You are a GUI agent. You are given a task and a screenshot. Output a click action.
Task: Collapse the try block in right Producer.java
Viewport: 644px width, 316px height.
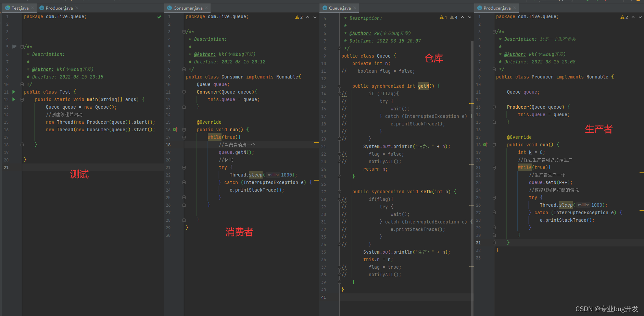coord(494,197)
